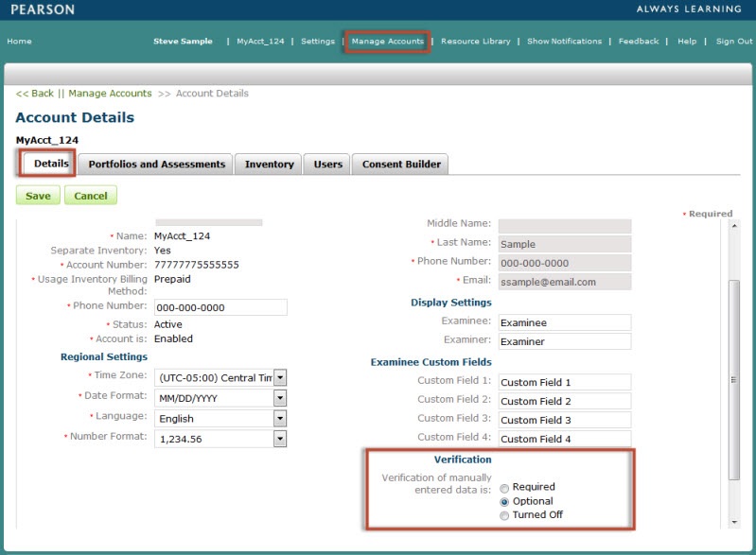
Task: Switch to Portfolios and Assessments tab
Action: 156,165
